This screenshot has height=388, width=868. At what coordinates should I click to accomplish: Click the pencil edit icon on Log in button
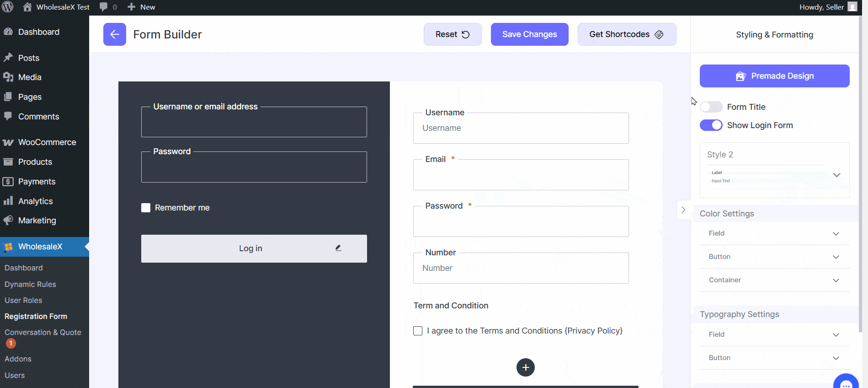tap(338, 248)
